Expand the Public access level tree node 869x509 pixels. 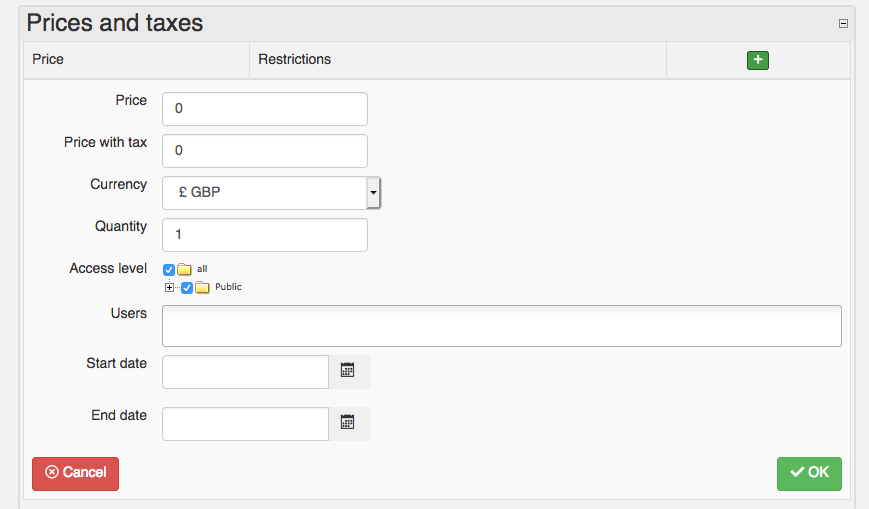point(169,288)
